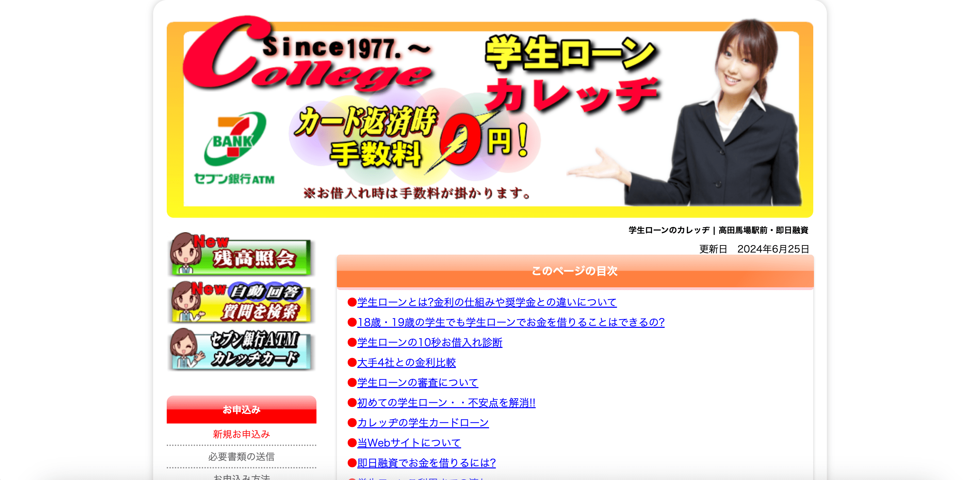This screenshot has width=980, height=480.
Task: Select 必要書類の送信 in the sidebar
Action: 241,457
